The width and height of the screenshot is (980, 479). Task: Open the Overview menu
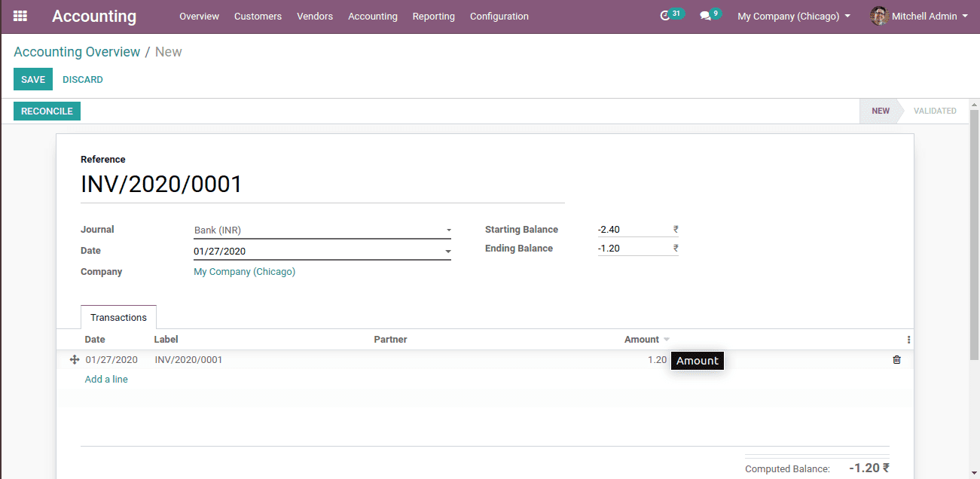point(199,16)
